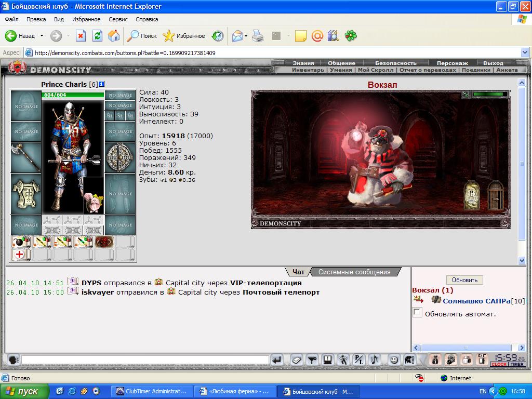
Task: Open the Избранное menu
Action: [x=86, y=19]
